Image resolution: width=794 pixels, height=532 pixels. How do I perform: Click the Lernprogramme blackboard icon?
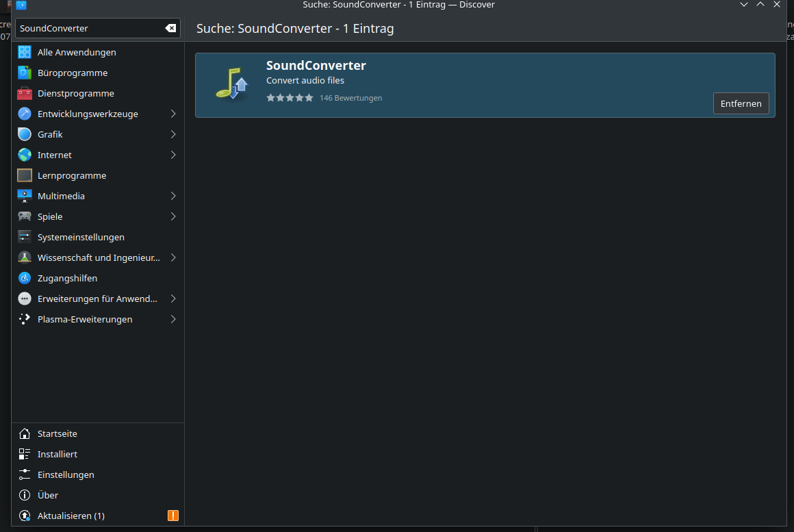pos(25,175)
